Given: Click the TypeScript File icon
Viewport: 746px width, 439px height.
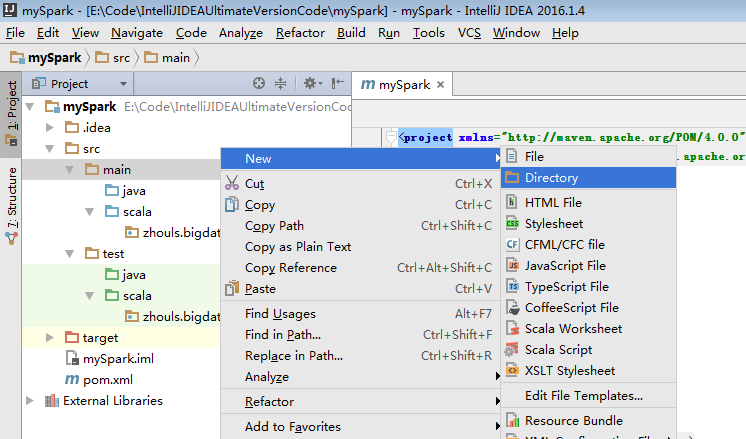Looking at the screenshot, I should point(512,286).
